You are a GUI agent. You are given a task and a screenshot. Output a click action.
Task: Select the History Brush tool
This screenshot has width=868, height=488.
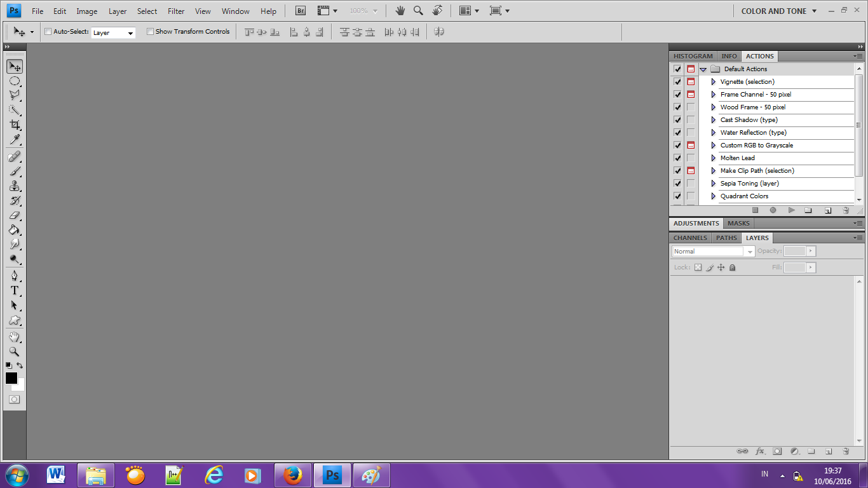pos(15,200)
